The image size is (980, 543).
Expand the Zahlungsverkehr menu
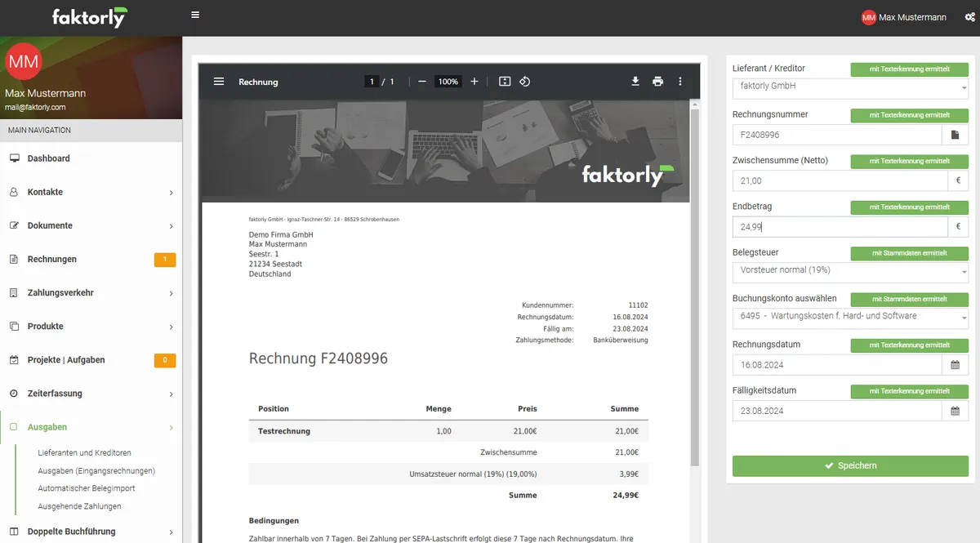[x=91, y=292]
